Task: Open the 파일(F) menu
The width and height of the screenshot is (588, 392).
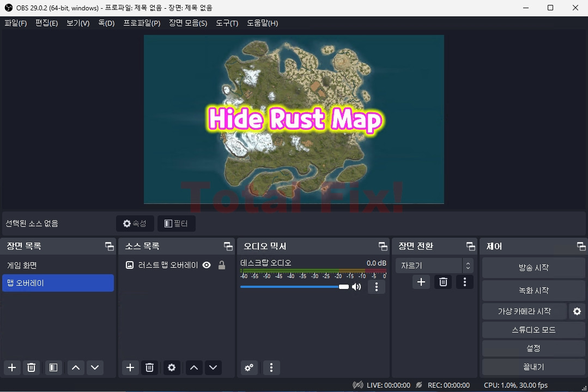Action: (x=16, y=23)
